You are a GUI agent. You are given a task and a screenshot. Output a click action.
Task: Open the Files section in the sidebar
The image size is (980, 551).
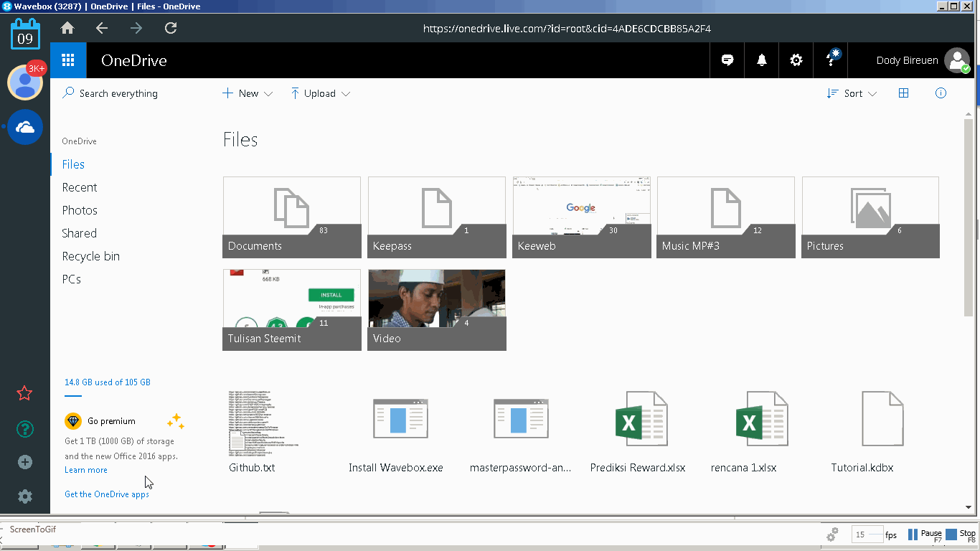(x=73, y=164)
